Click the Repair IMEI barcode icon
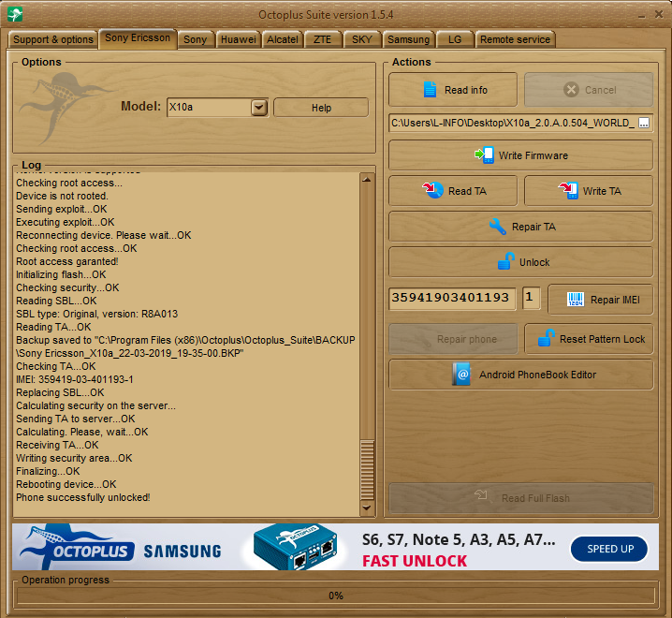The height and width of the screenshot is (618, 672). tap(576, 300)
